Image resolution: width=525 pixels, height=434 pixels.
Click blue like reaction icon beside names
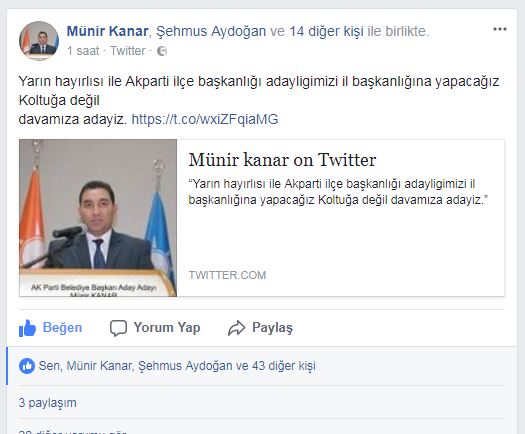click(27, 366)
